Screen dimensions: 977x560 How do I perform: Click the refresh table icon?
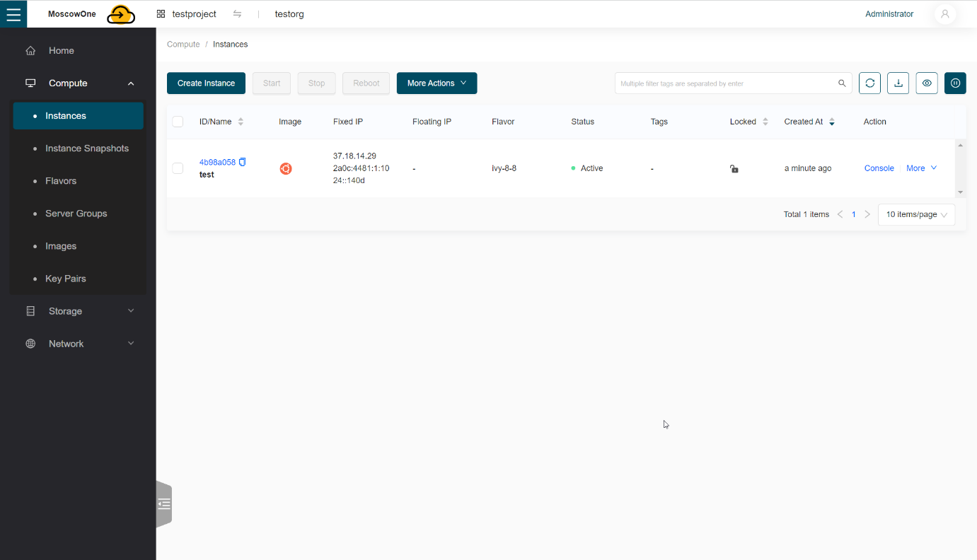coord(869,83)
